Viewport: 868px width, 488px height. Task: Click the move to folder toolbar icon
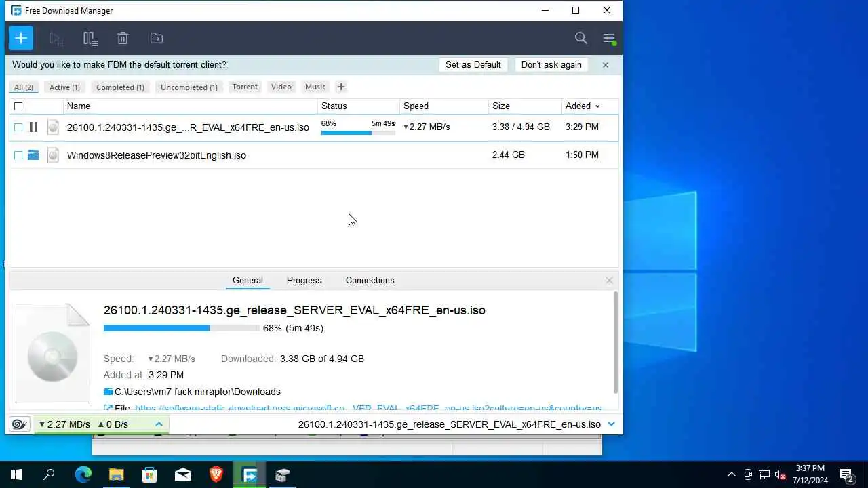(x=157, y=39)
